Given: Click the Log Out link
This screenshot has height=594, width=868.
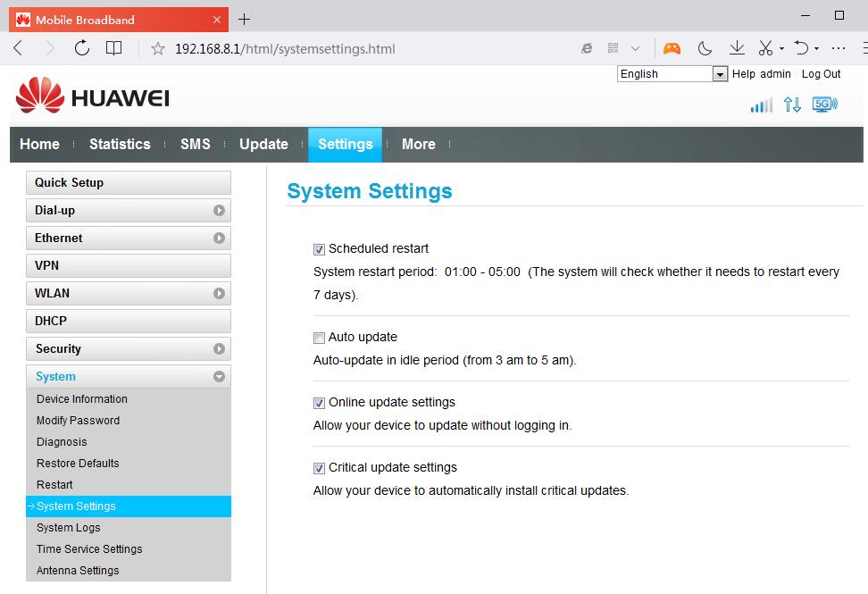Looking at the screenshot, I should pos(821,74).
